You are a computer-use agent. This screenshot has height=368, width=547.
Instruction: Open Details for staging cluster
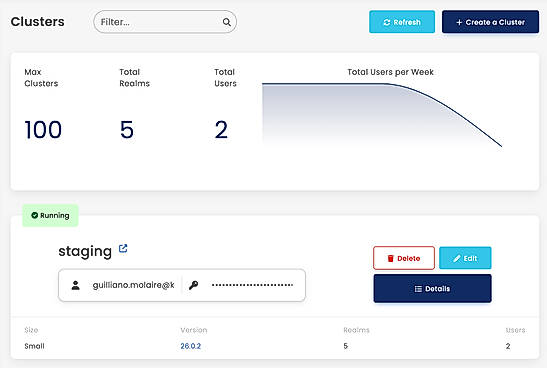pyautogui.click(x=432, y=288)
